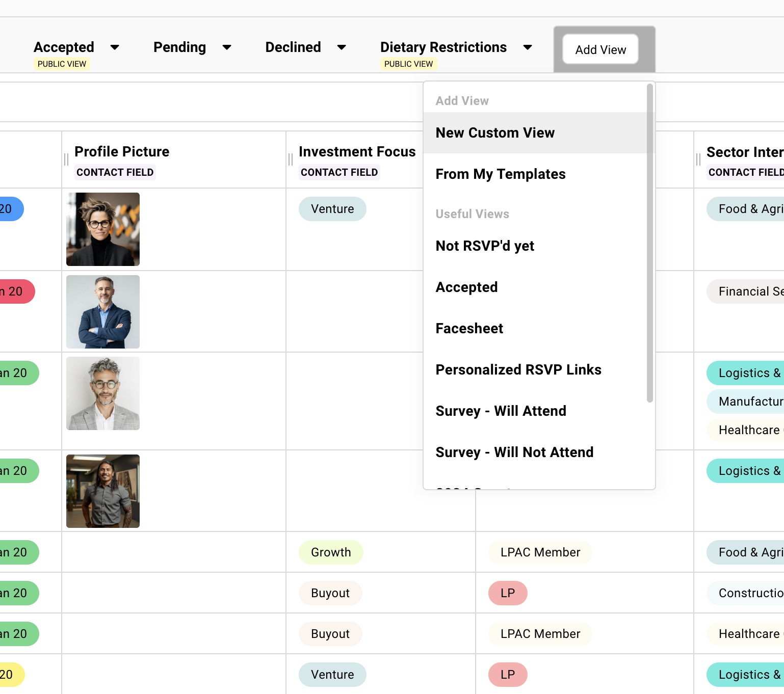Choose Personalized RSVP Links view
The width and height of the screenshot is (784, 694).
(x=518, y=370)
